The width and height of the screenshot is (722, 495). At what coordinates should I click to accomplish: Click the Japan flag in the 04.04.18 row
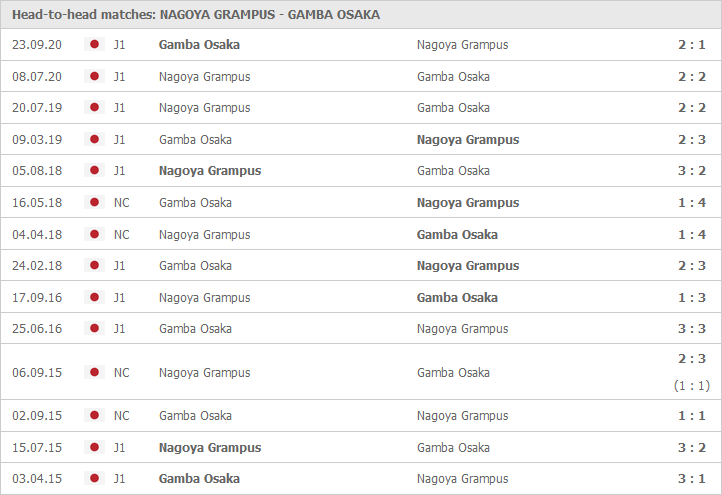[x=94, y=234]
